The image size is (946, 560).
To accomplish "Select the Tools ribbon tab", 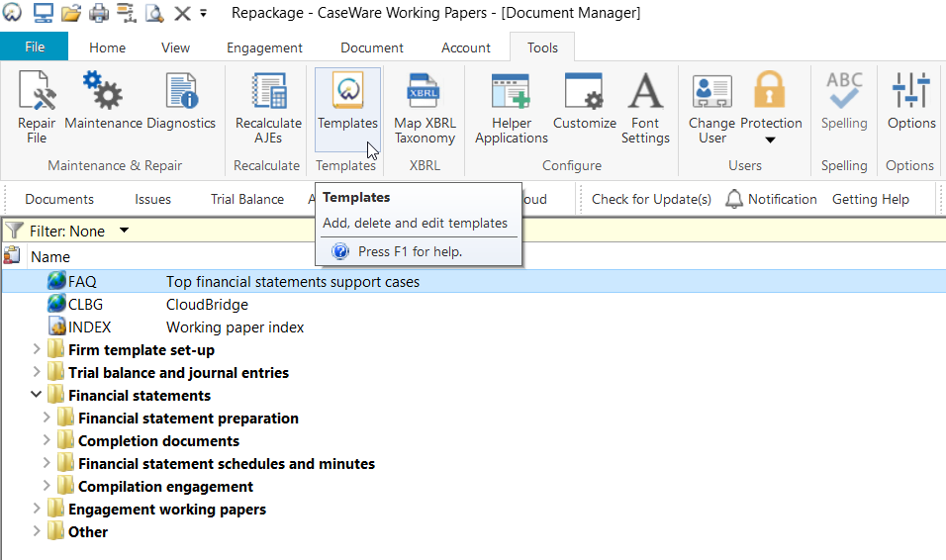I will [542, 47].
